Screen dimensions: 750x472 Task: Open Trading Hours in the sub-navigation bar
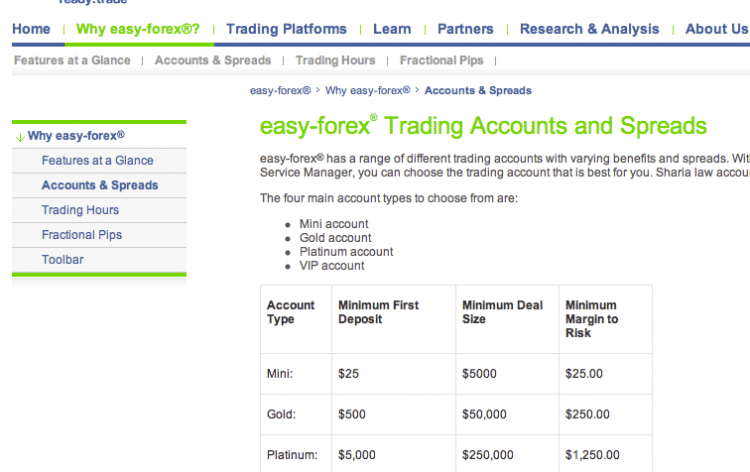[x=335, y=60]
